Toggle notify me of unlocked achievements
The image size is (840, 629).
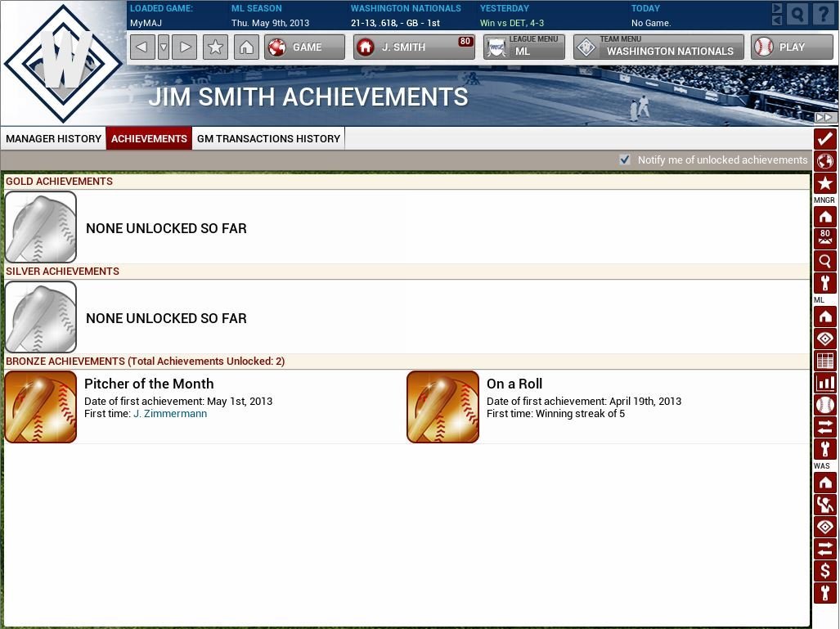625,159
